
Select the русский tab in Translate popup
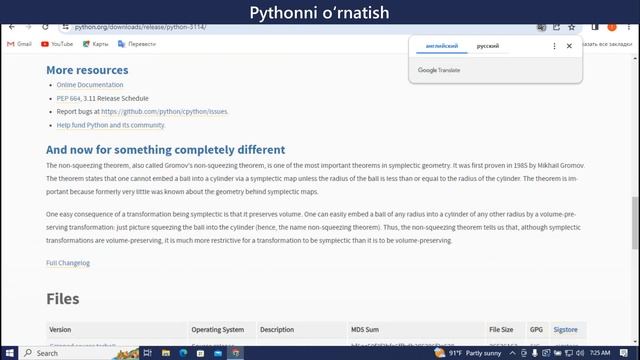488,46
